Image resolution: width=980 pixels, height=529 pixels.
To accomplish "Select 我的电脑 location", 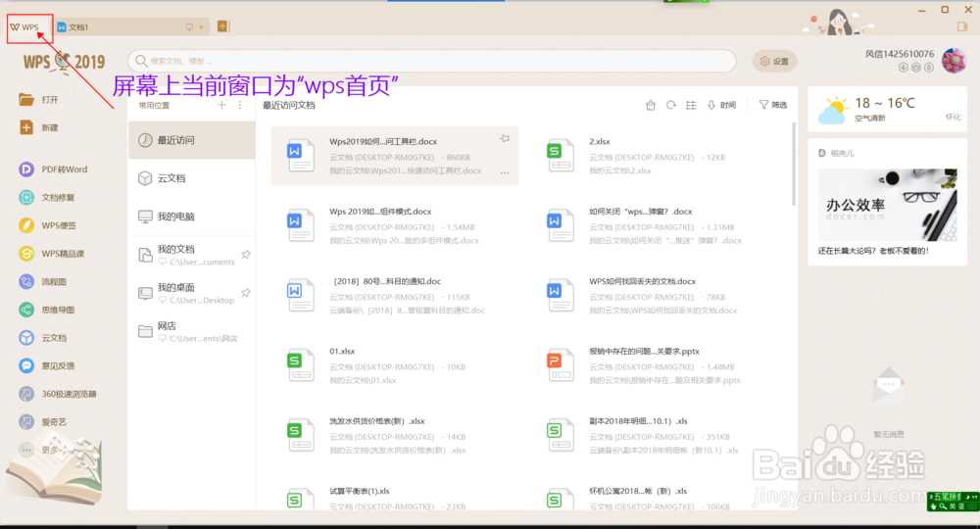I will pos(192,216).
